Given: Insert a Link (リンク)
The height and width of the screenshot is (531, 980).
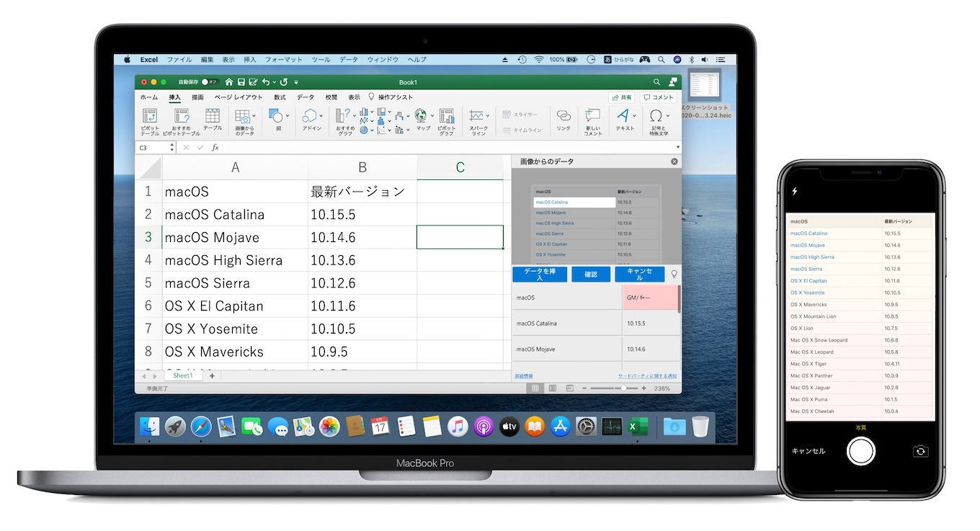Looking at the screenshot, I should 563,119.
